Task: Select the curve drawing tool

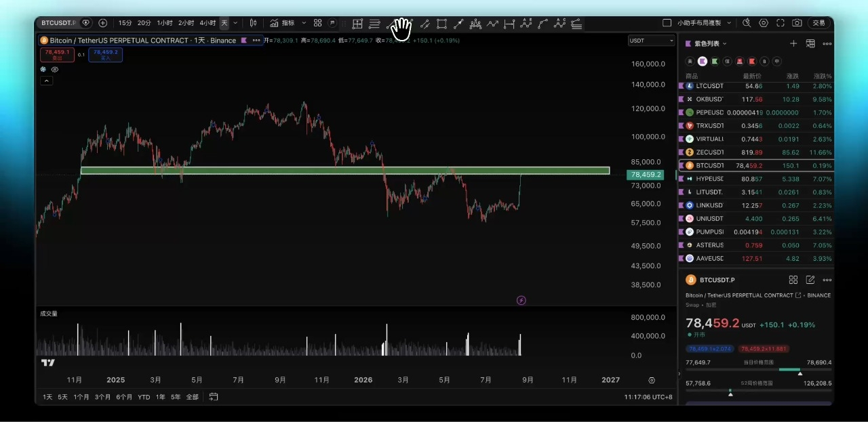Action: (543, 24)
